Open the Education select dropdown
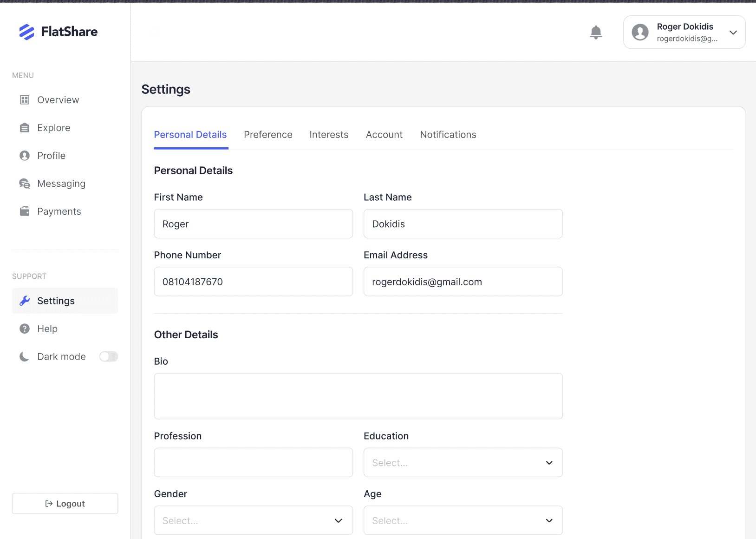Image resolution: width=756 pixels, height=539 pixels. pos(463,462)
